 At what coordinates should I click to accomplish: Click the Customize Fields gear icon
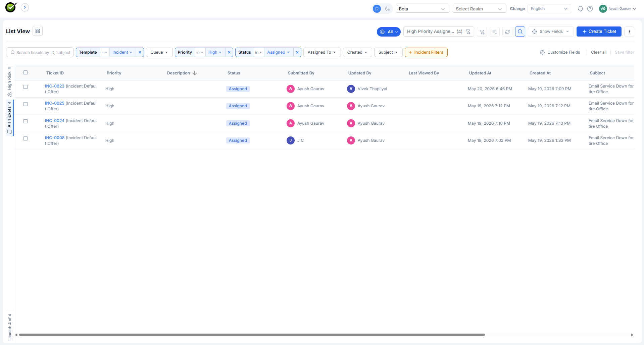(x=542, y=52)
